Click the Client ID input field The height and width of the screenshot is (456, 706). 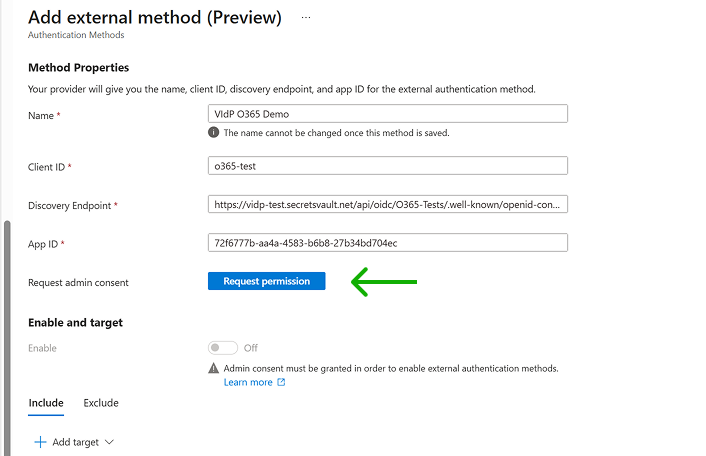387,166
